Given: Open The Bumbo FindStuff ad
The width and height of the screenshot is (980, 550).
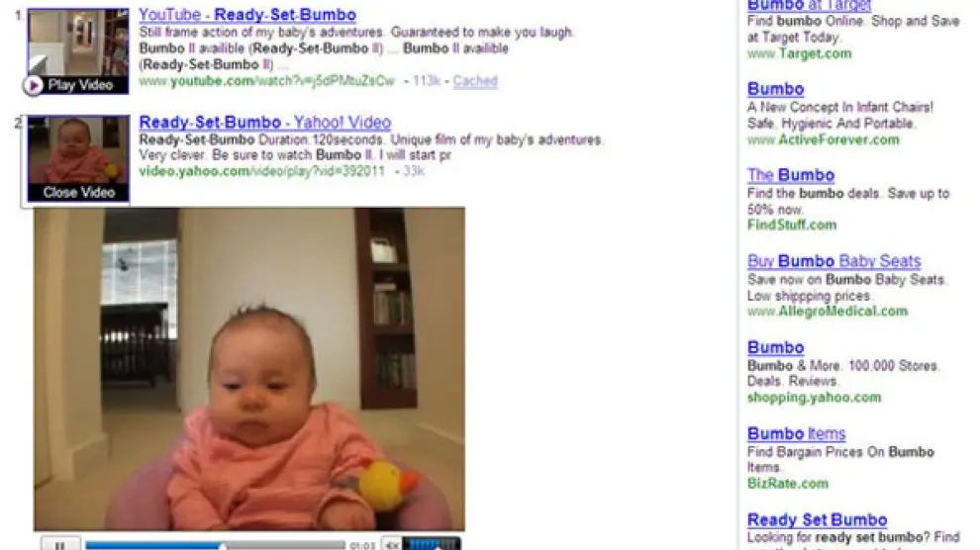Looking at the screenshot, I should click(791, 175).
